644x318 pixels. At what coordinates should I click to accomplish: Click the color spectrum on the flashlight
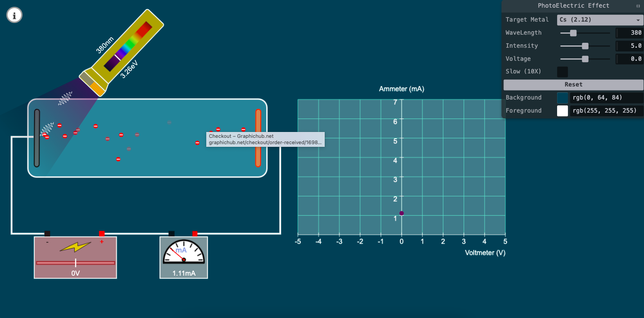point(128,46)
